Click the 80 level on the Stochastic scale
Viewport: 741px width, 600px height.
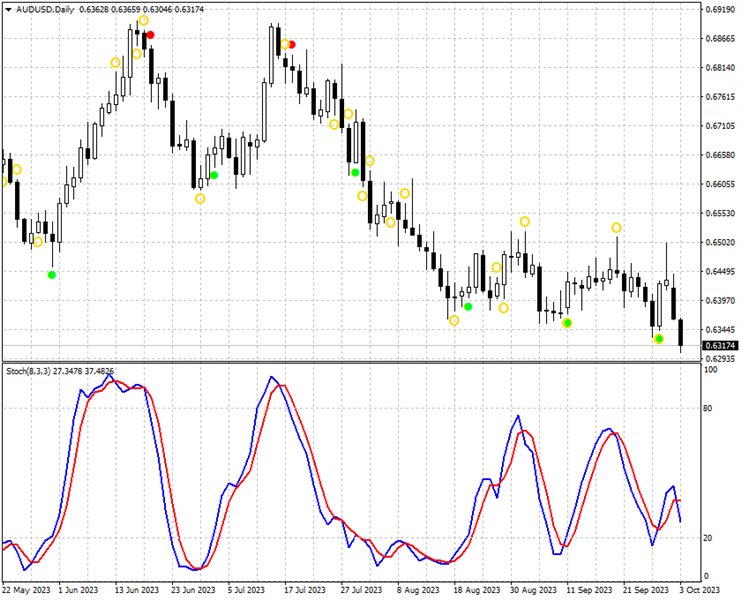[x=708, y=408]
